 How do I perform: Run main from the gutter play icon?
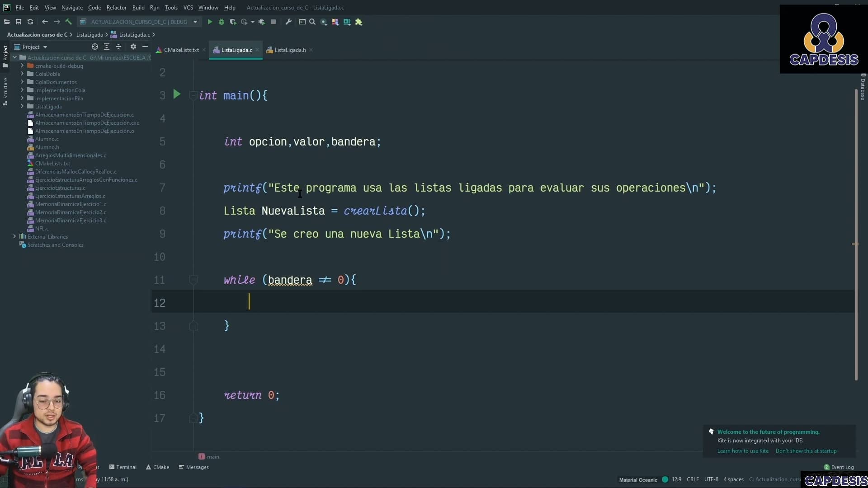176,94
